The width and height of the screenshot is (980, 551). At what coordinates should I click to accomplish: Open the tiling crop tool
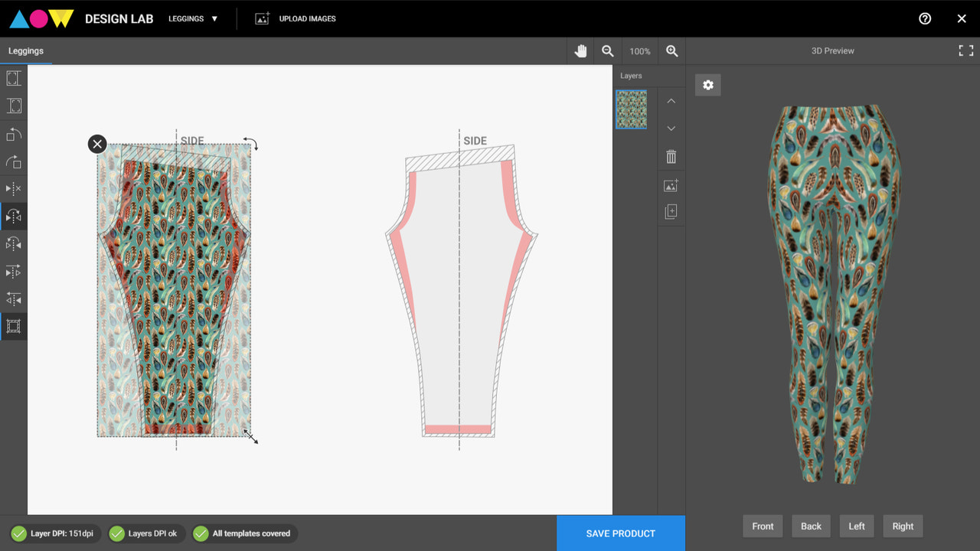(14, 326)
